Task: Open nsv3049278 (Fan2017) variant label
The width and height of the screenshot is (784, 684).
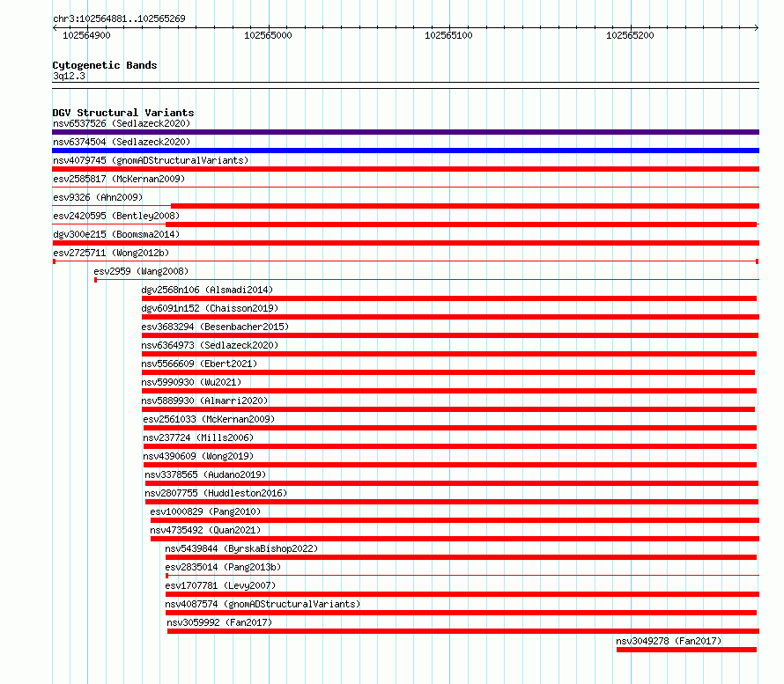Action: click(669, 641)
